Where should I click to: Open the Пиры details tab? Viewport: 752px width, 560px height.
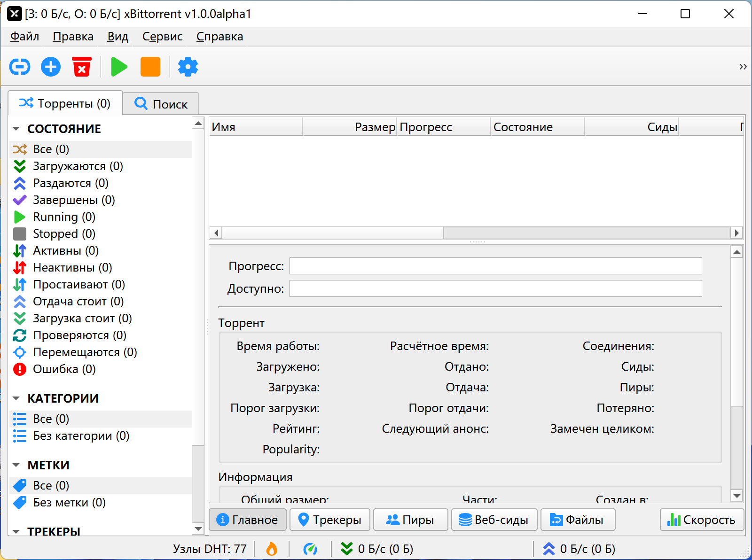point(410,520)
